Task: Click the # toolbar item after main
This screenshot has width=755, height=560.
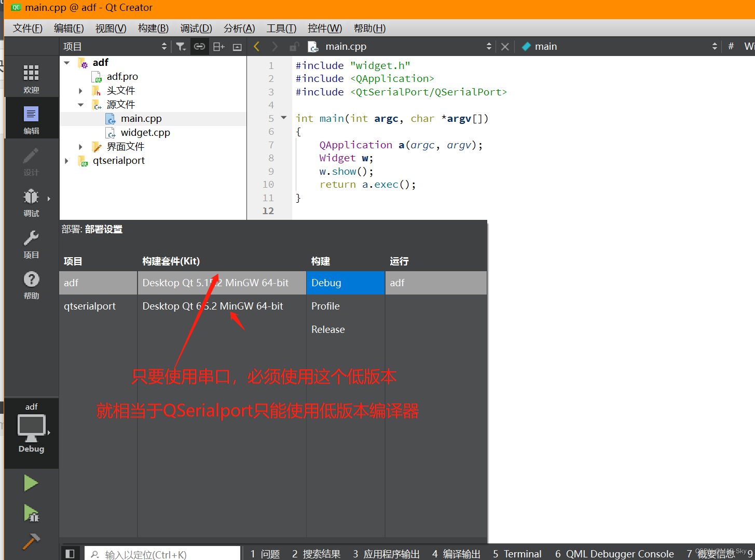Action: [731, 47]
